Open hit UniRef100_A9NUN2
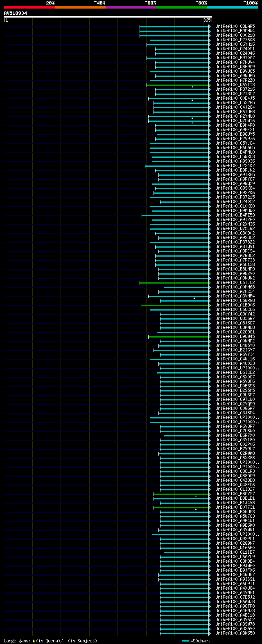The image size is (262, 644). tap(235, 278)
